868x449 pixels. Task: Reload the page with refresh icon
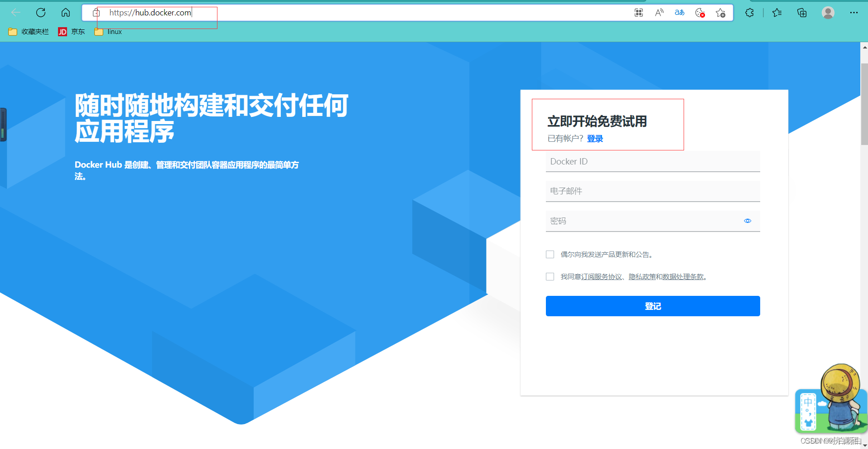41,13
